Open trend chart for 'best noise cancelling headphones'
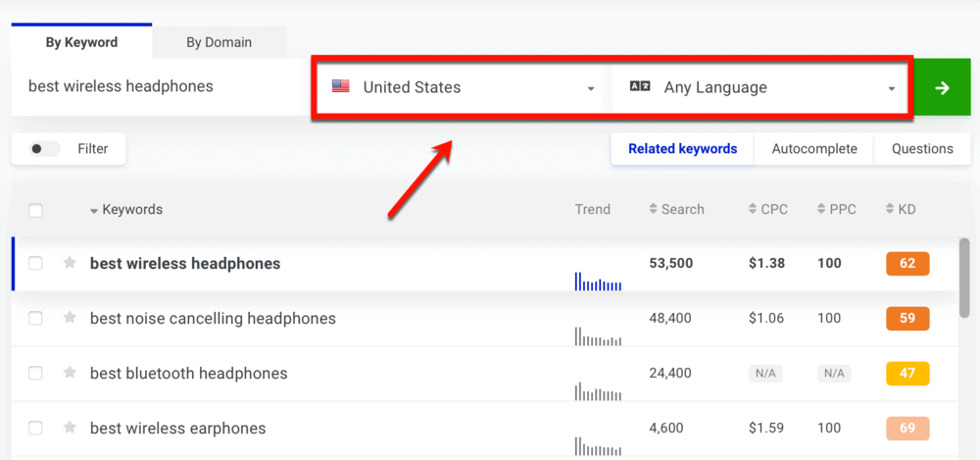This screenshot has height=460, width=980. pyautogui.click(x=598, y=336)
